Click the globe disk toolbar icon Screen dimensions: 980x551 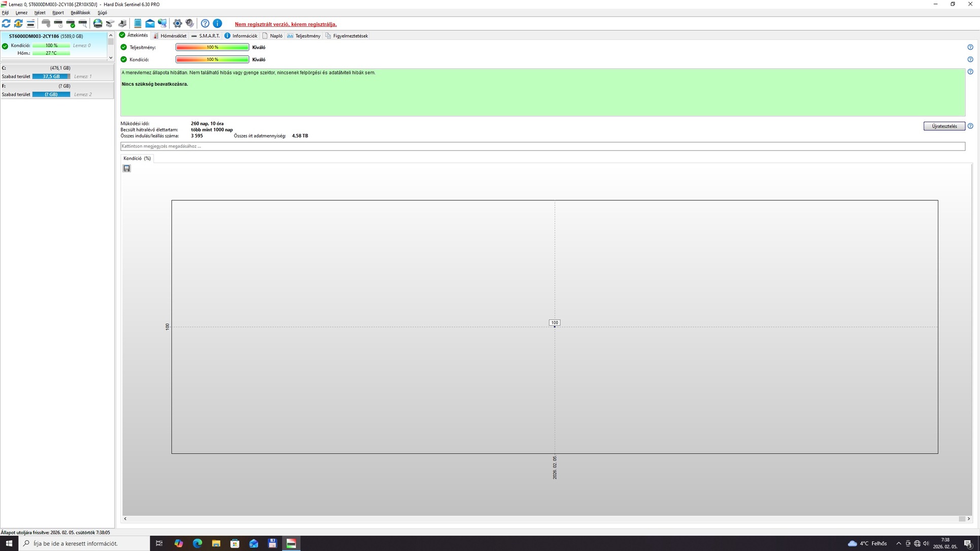pyautogui.click(x=97, y=23)
